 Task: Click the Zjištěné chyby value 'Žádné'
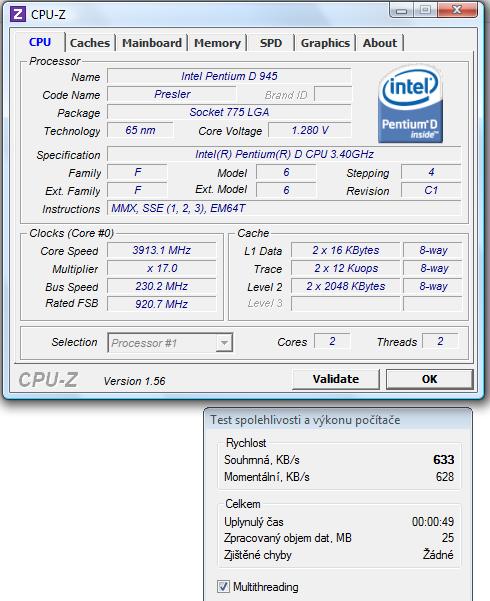(x=438, y=554)
